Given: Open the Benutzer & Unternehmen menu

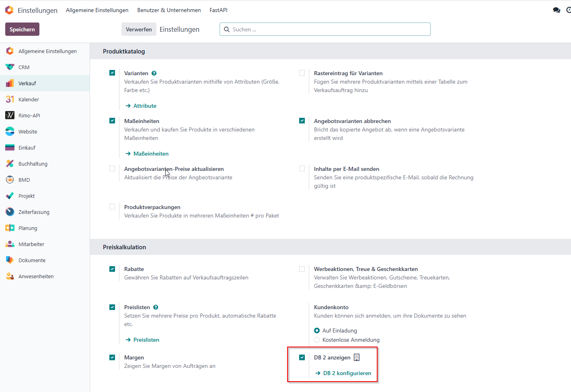Looking at the screenshot, I should click(x=169, y=10).
